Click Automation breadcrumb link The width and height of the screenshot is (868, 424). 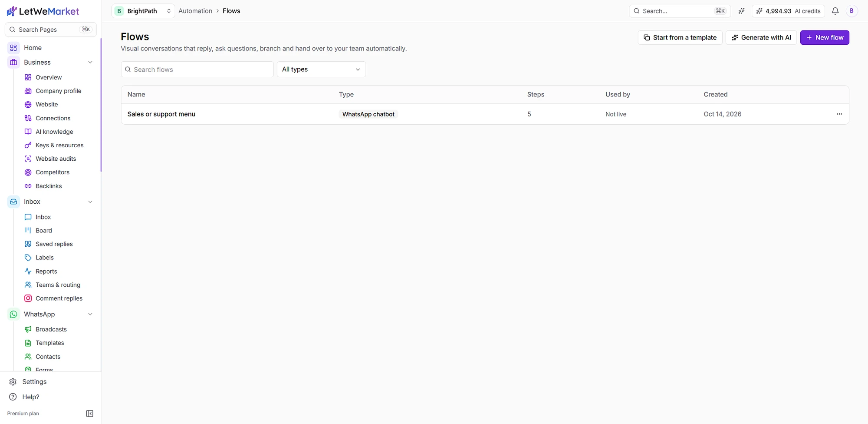(x=195, y=11)
